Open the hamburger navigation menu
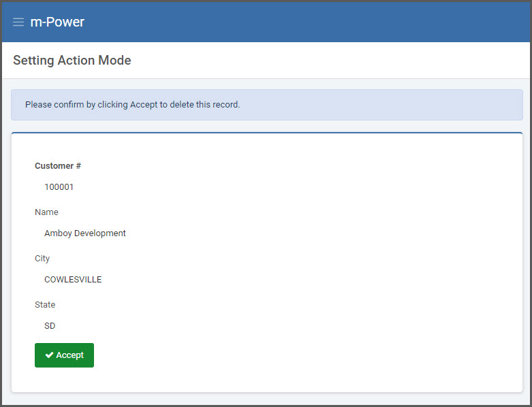Screen dimensions: 532x407 click(18, 22)
